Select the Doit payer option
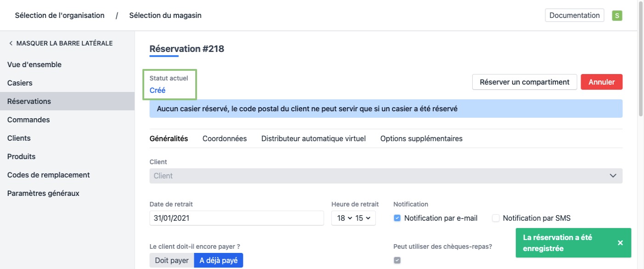This screenshot has height=269, width=644. [172, 260]
